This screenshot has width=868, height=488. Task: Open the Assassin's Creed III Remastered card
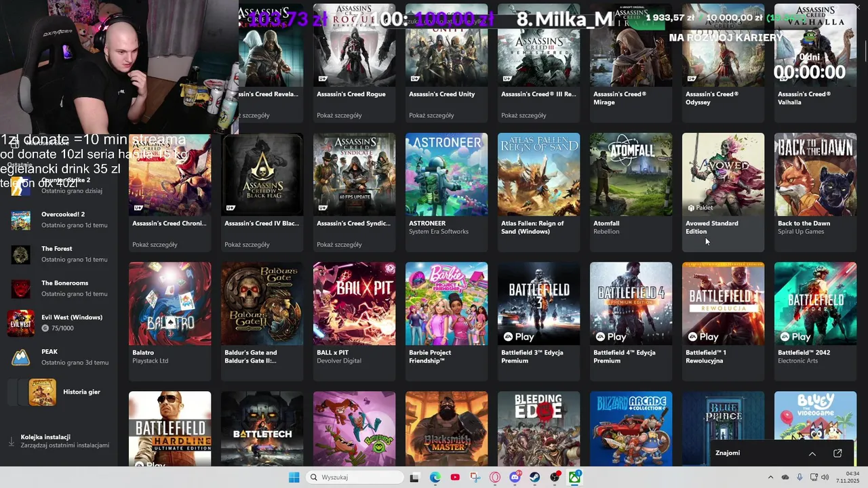(x=538, y=63)
